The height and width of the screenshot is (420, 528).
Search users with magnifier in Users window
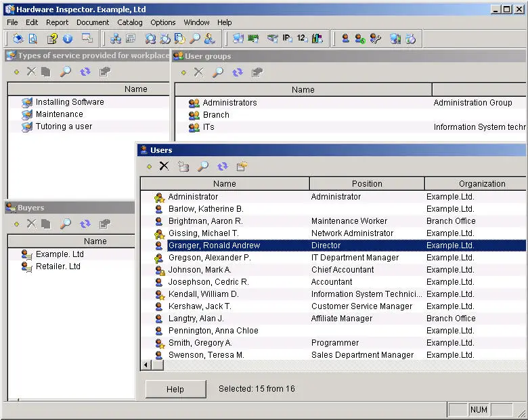(x=202, y=166)
